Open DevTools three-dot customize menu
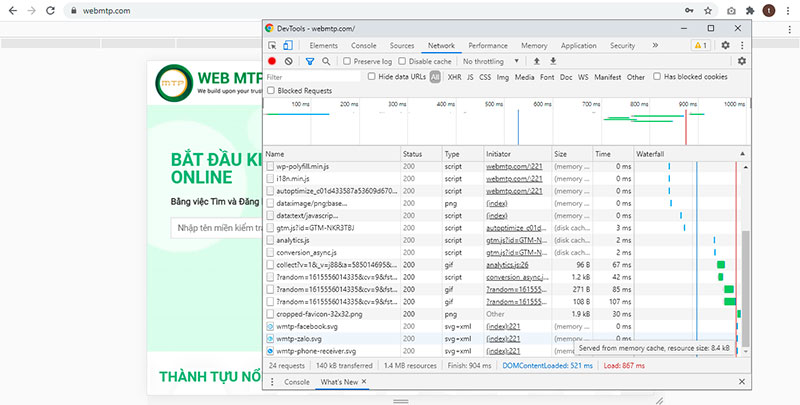Viewport: 800px width, 405px height. (x=741, y=46)
